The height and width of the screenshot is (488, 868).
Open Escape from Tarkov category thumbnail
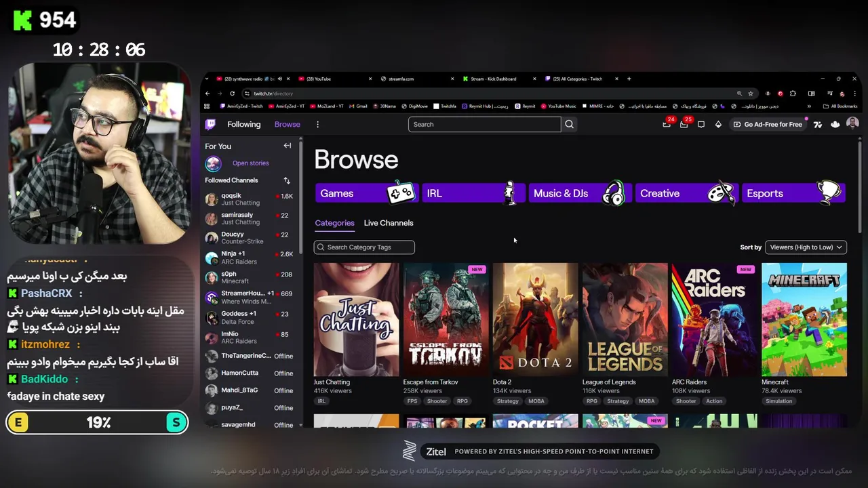[446, 319]
